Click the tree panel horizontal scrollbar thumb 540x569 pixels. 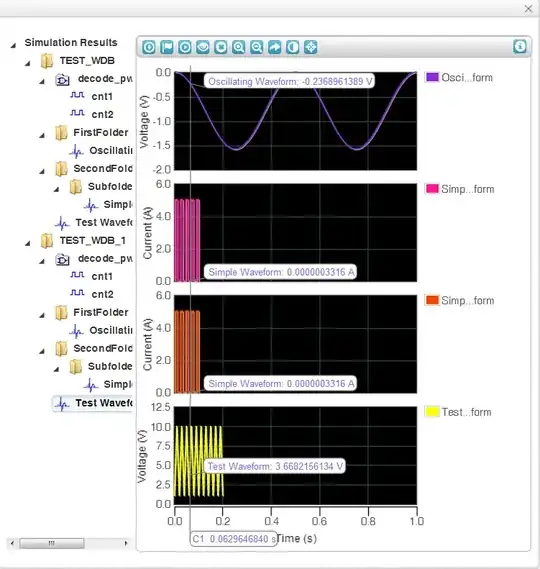[52, 543]
